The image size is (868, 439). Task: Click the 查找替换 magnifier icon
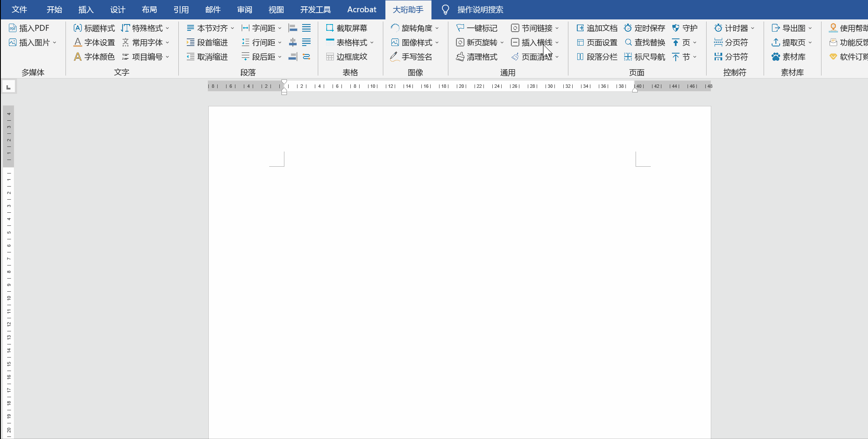(628, 43)
